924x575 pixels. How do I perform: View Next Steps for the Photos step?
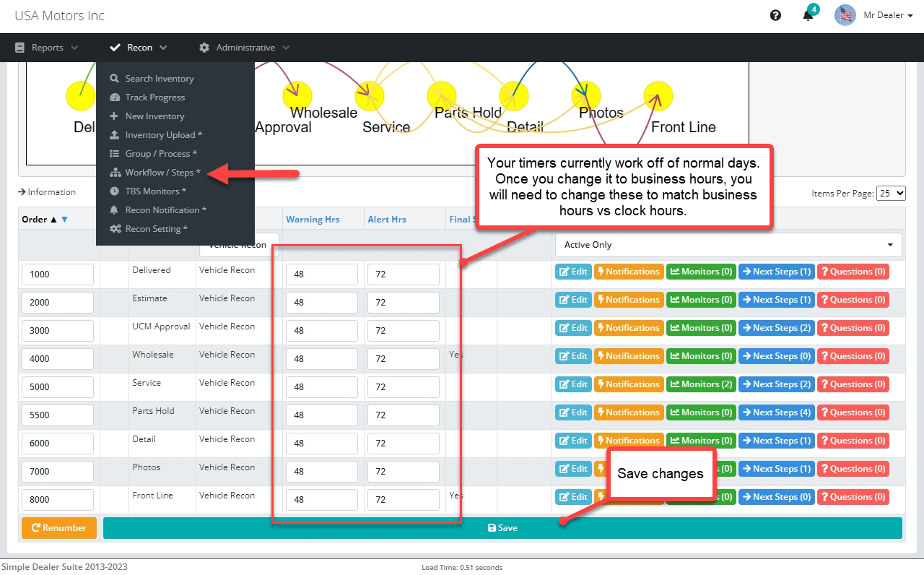click(777, 469)
